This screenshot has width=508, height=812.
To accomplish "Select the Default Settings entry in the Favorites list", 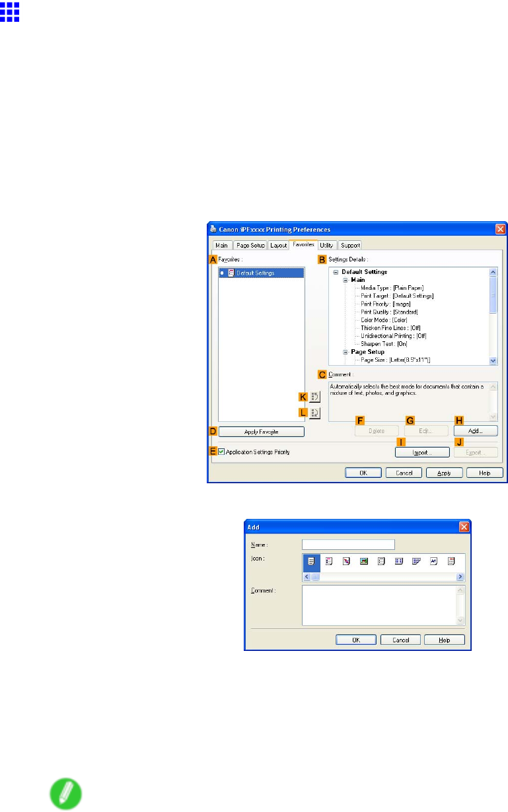I will (x=262, y=273).
